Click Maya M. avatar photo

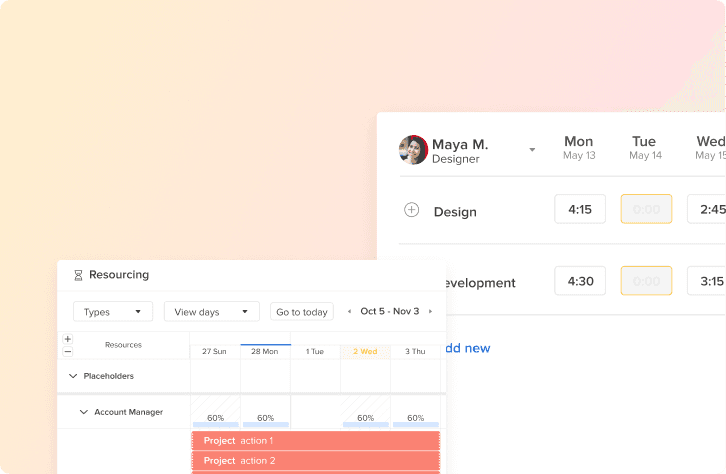[x=413, y=150]
